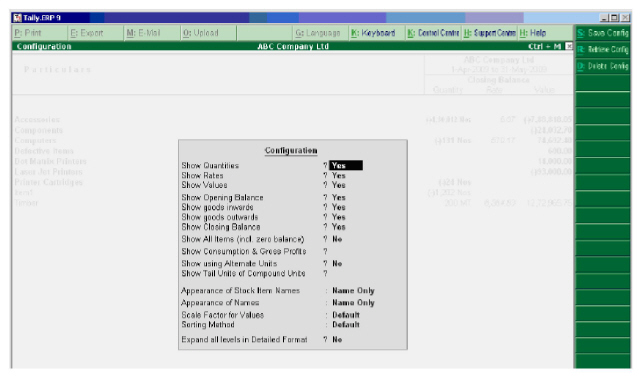
Task: Minimize the Tally.ERP 9 window
Action: click(604, 18)
